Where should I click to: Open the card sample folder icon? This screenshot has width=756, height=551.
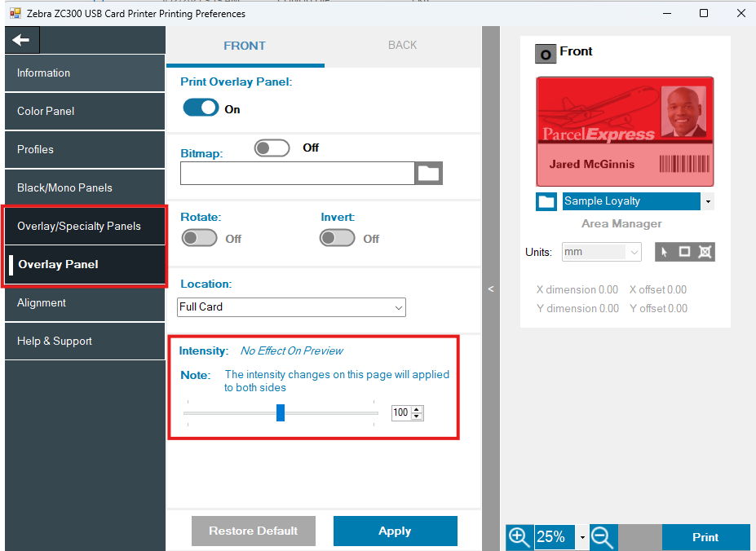pyautogui.click(x=546, y=201)
